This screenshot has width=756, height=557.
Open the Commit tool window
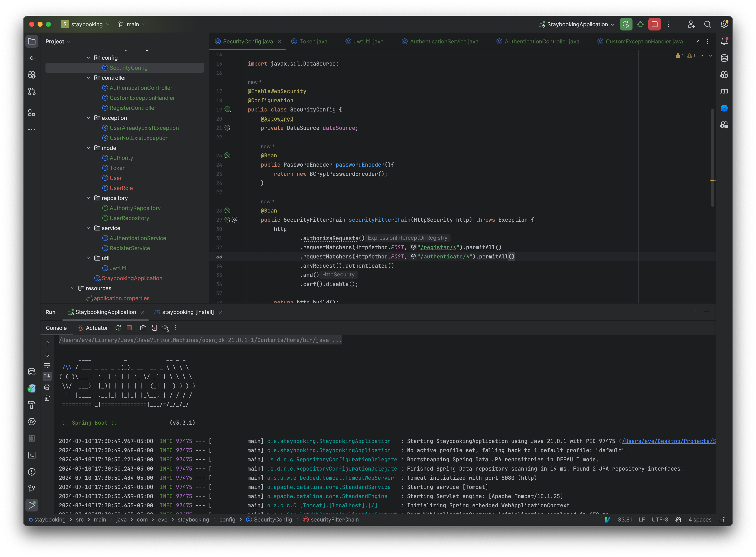pyautogui.click(x=32, y=58)
